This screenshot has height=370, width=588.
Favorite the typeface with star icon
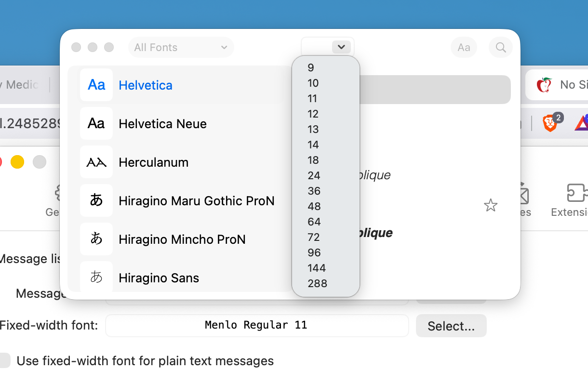tap(490, 206)
